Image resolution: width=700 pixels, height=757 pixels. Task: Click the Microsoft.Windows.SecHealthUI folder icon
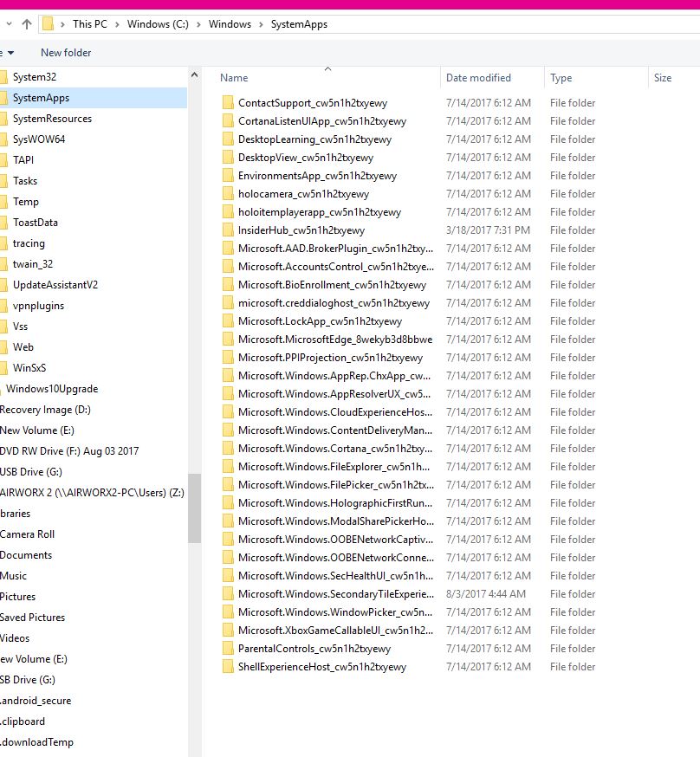(228, 575)
